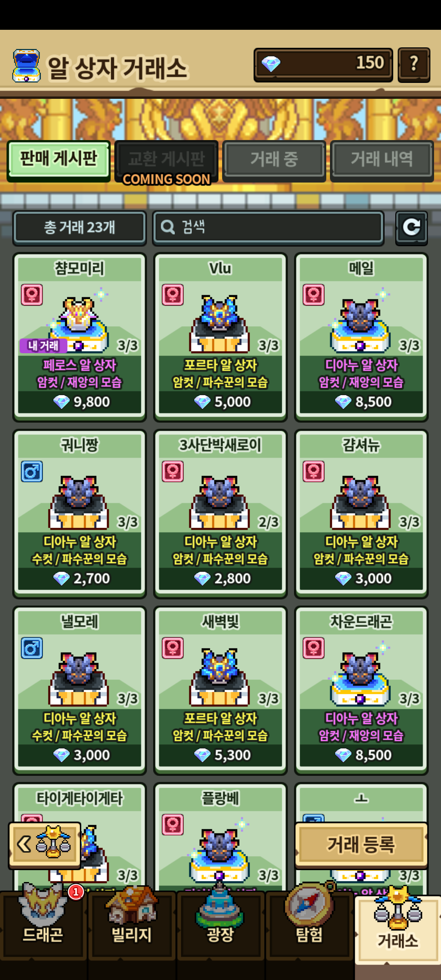Image resolution: width=441 pixels, height=980 pixels.
Task: Tap the diamond currency icon
Action: [x=271, y=64]
